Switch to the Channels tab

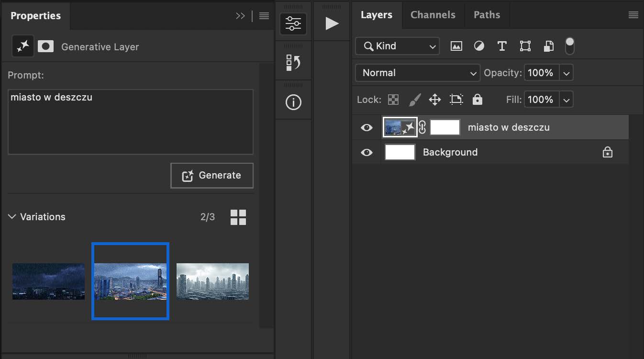click(433, 15)
